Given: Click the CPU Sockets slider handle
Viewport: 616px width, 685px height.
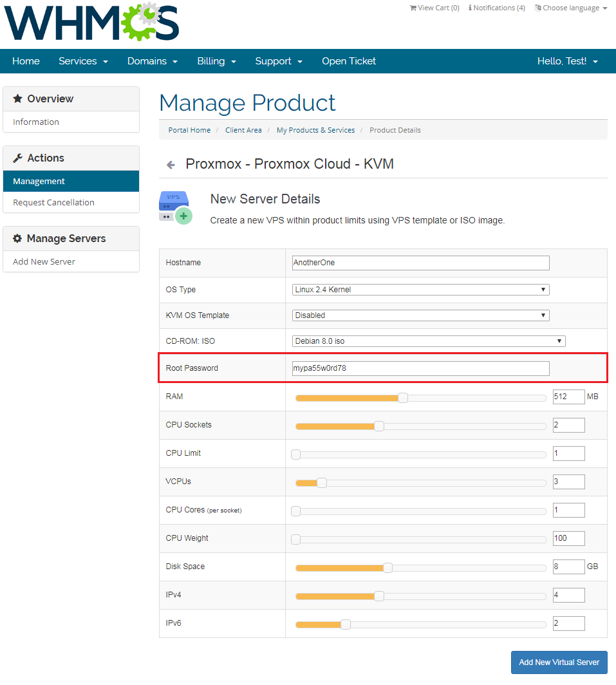Looking at the screenshot, I should pos(378,426).
